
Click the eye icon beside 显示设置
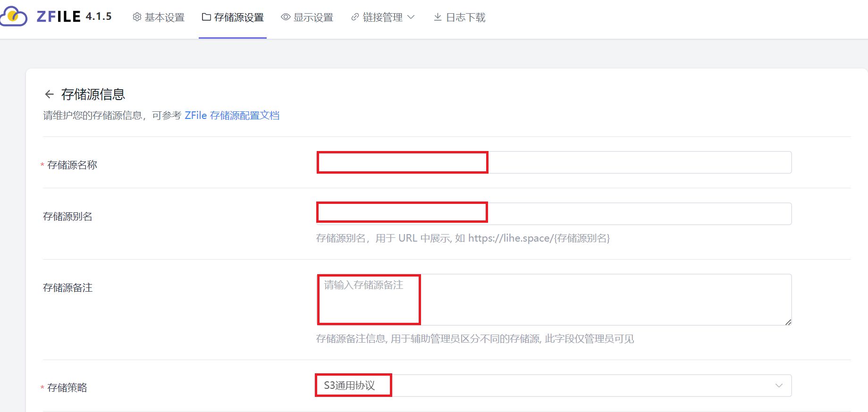[286, 17]
